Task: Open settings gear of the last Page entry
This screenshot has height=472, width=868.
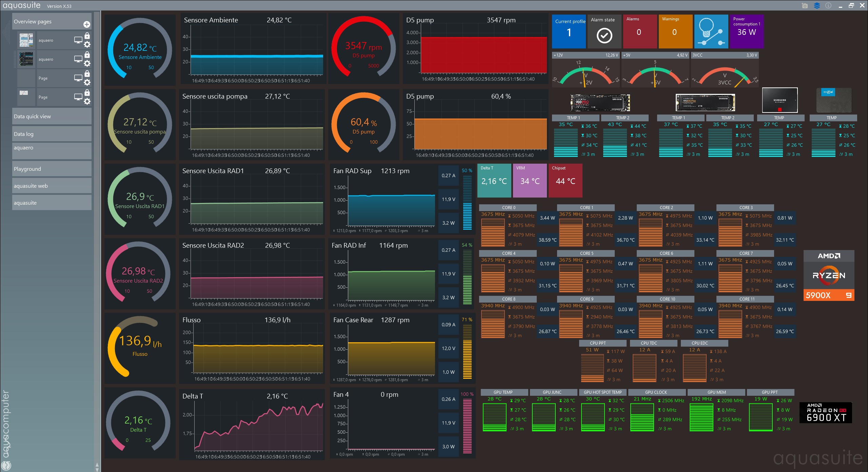Action: point(87,101)
